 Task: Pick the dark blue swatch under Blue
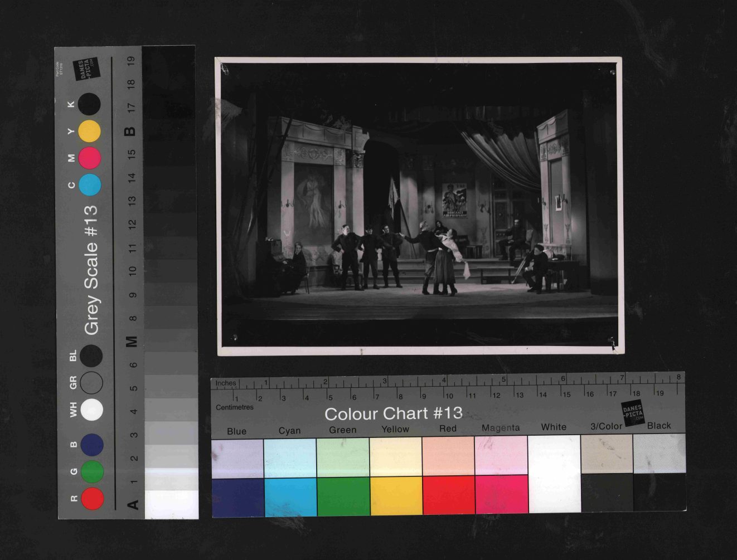coord(237,497)
